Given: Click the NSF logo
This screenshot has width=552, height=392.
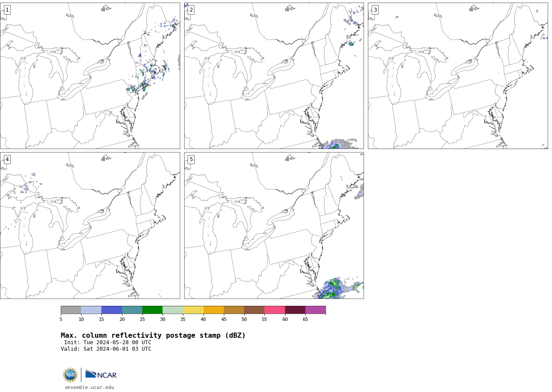Looking at the screenshot, I should pyautogui.click(x=70, y=375).
